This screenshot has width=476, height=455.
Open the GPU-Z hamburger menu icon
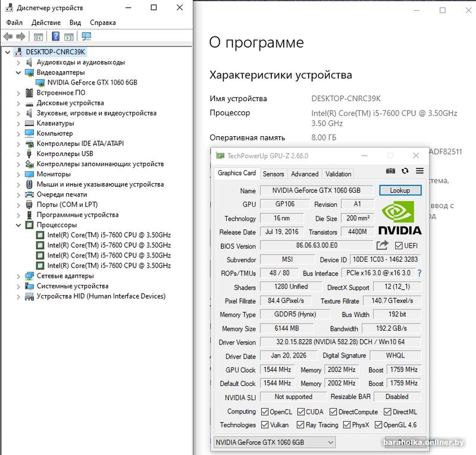pos(420,171)
